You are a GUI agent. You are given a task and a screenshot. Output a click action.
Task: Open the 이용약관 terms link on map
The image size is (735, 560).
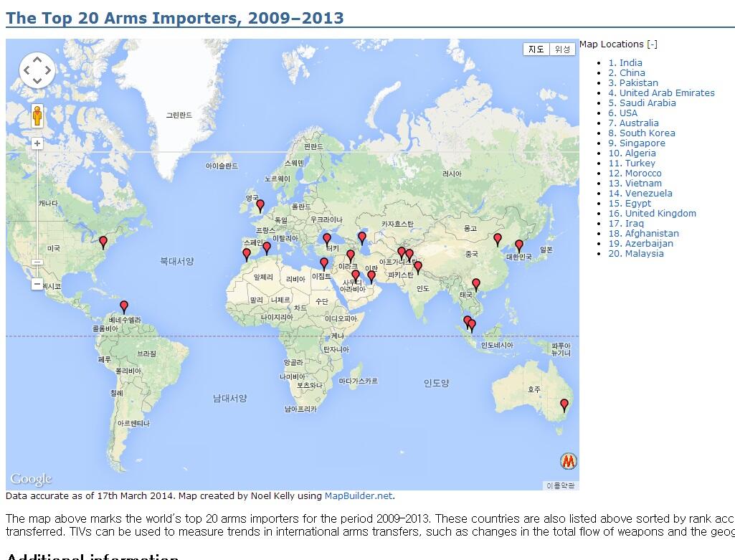[x=560, y=485]
